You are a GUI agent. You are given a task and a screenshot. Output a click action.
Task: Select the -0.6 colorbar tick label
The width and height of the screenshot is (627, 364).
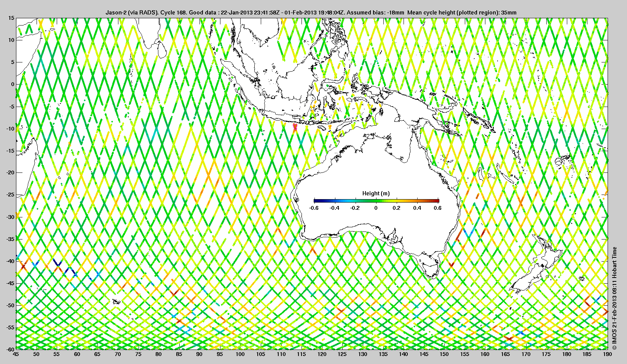pos(314,208)
